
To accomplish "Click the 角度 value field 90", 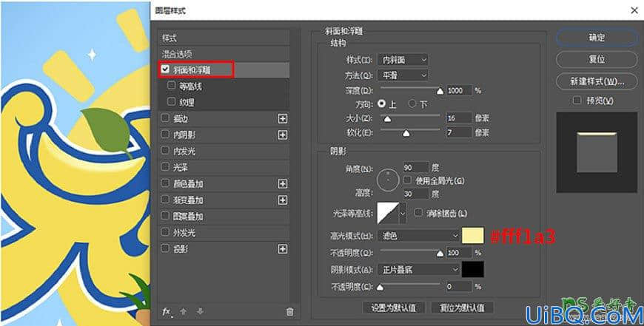I will point(416,167).
